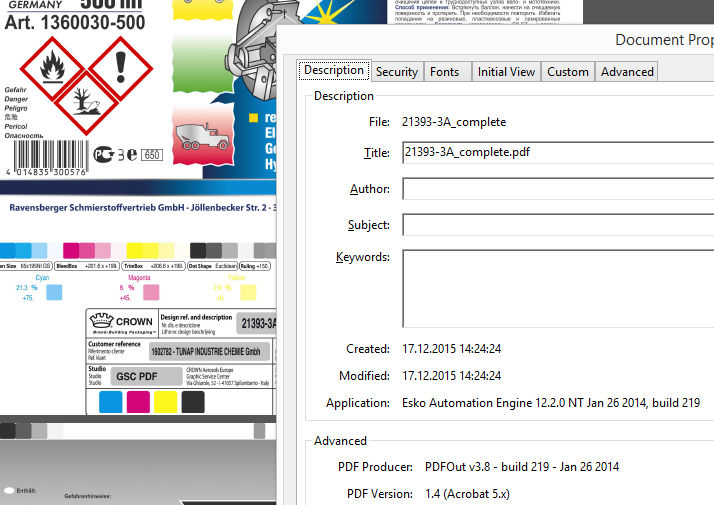Click into the Subject input field

[x=558, y=224]
